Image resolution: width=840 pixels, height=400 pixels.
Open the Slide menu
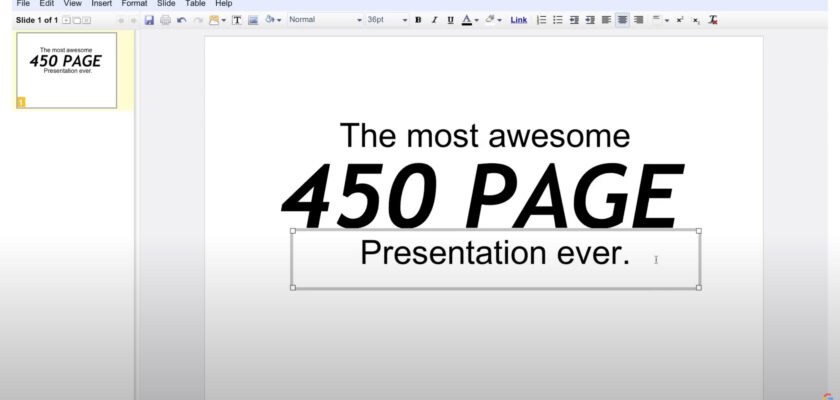click(166, 4)
